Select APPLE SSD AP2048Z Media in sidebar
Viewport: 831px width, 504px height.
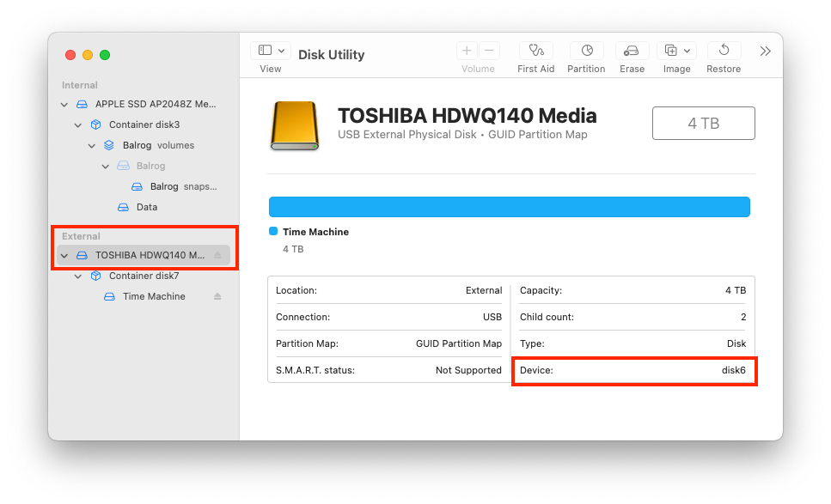pyautogui.click(x=156, y=104)
